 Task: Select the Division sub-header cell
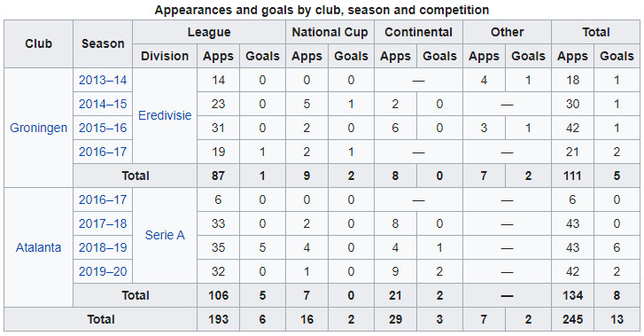point(165,56)
